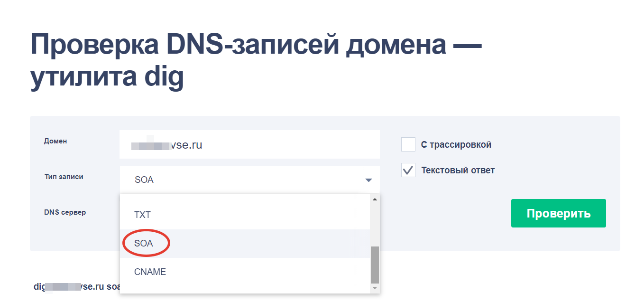Choose the circled SOA option

tap(146, 243)
